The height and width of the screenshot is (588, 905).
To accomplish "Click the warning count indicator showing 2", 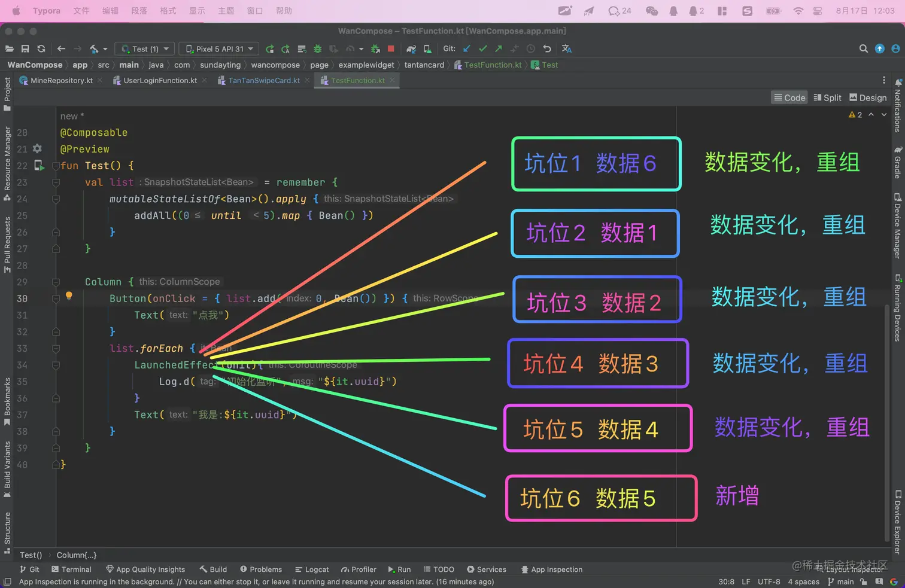I will (x=855, y=115).
